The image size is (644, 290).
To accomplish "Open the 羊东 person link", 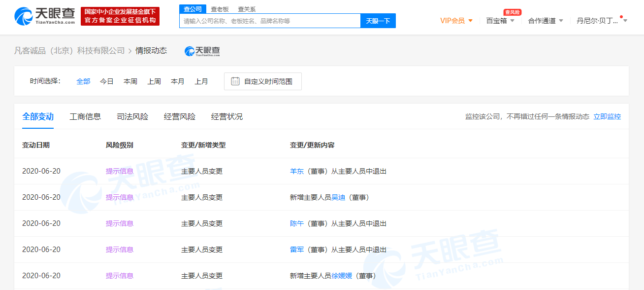I will pos(297,171).
